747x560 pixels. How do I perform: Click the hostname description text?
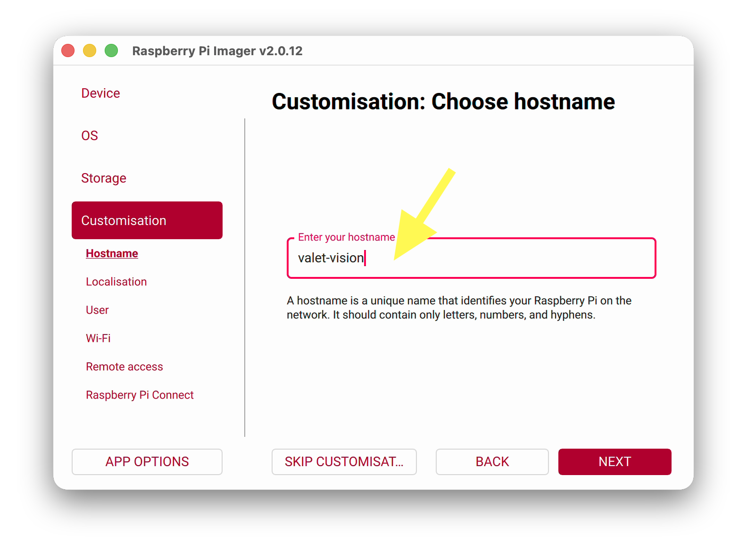point(459,308)
